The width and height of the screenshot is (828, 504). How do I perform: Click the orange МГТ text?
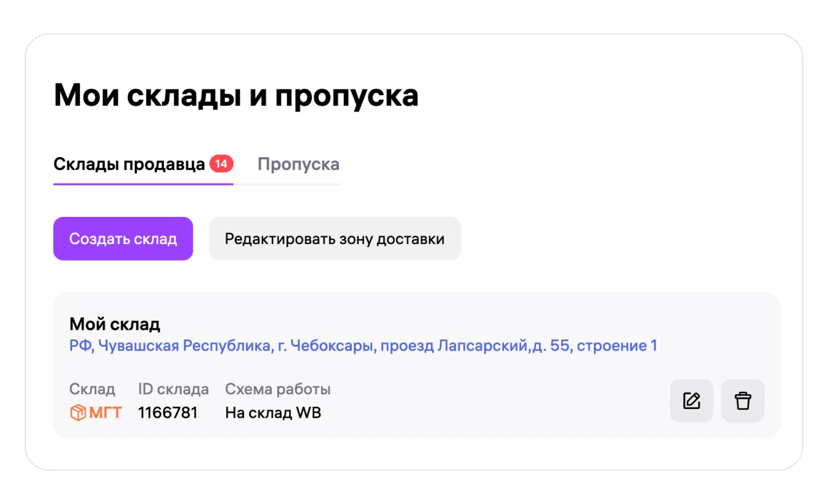[105, 413]
